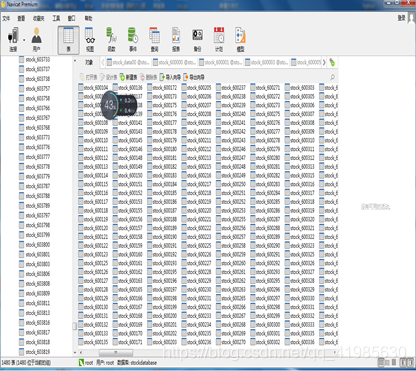Select stock_603800 in the left tree
Screen dimensions: 416x371
pos(35,245)
